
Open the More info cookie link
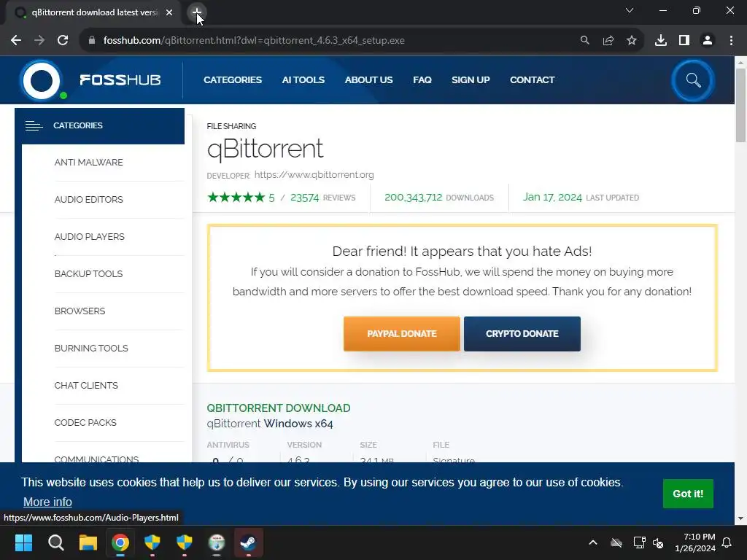pos(47,502)
